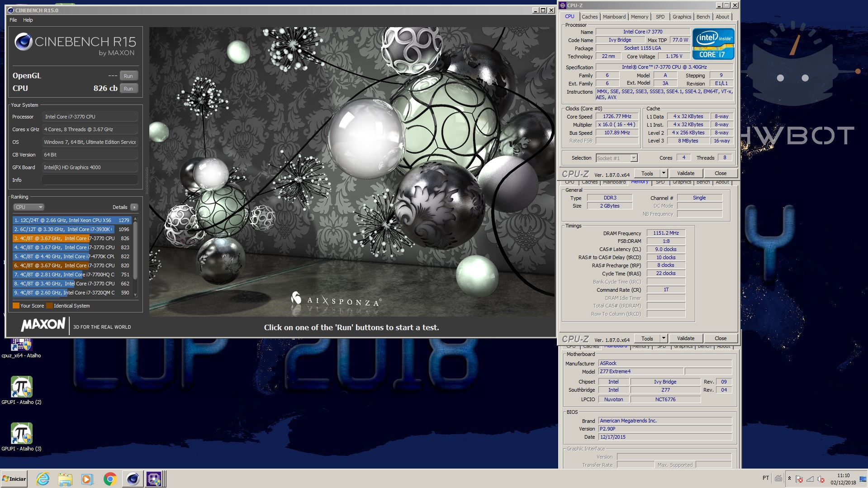Switch to the Bench tab in top CPU-Z
868x488 pixels.
pyautogui.click(x=703, y=17)
